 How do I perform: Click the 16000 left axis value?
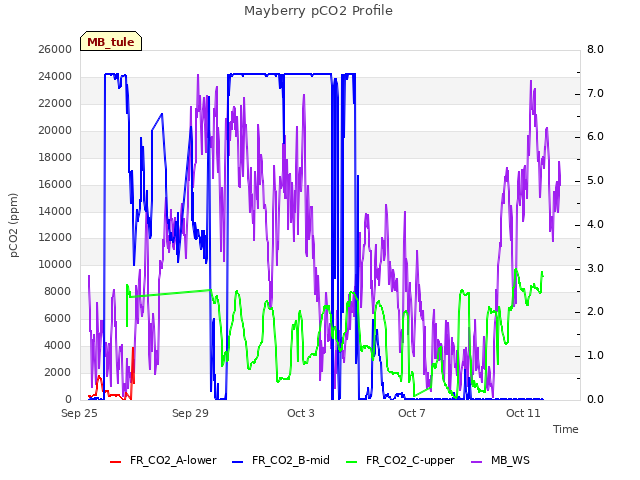point(55,184)
